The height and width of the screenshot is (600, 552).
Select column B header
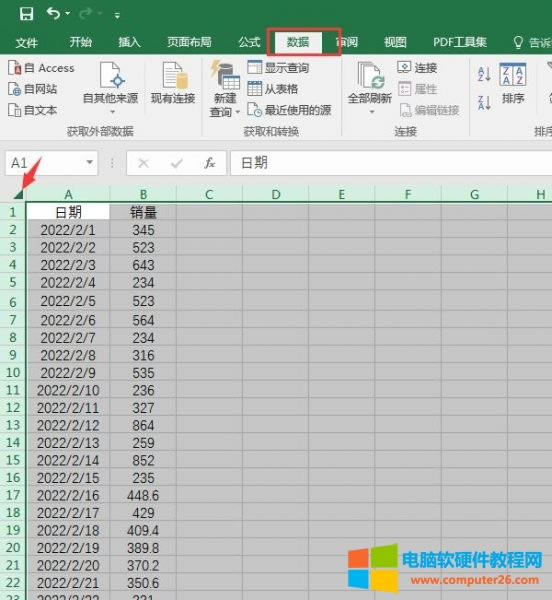[143, 194]
